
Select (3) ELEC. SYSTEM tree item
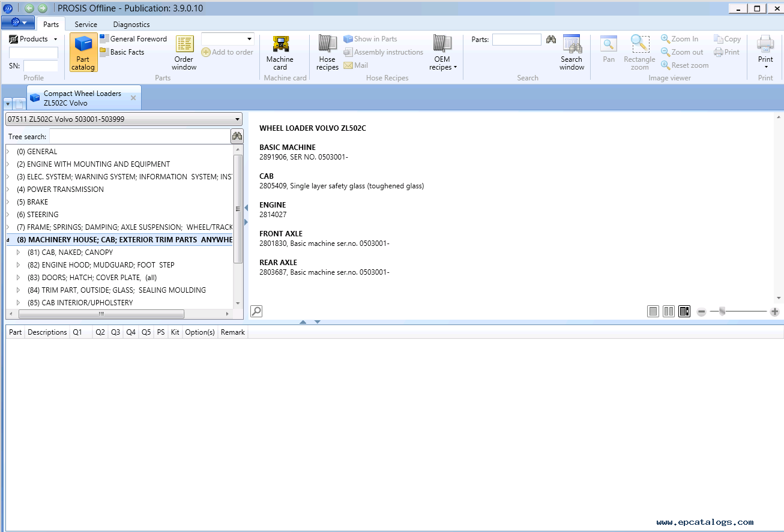124,177
